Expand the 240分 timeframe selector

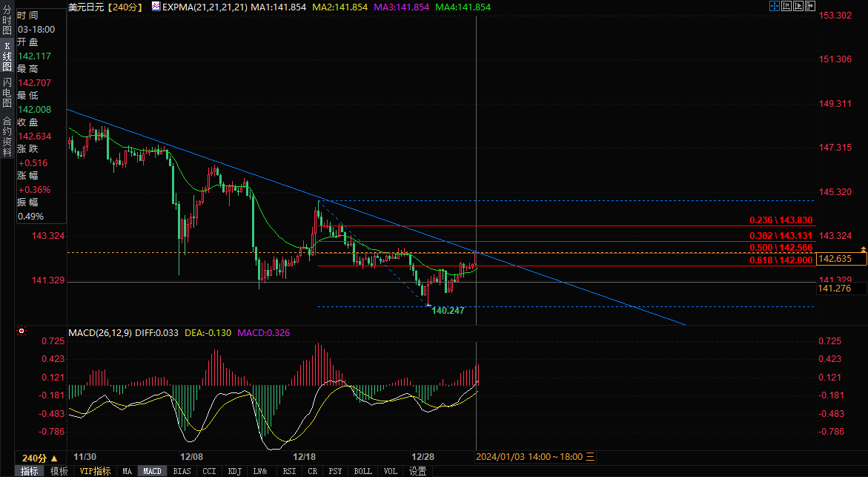[x=40, y=458]
